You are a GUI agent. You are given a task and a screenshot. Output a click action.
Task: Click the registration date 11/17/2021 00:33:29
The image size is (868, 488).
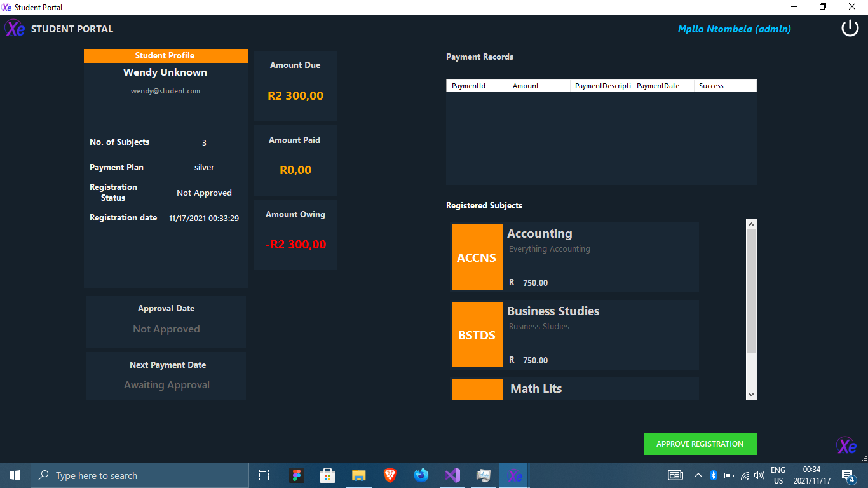(204, 219)
